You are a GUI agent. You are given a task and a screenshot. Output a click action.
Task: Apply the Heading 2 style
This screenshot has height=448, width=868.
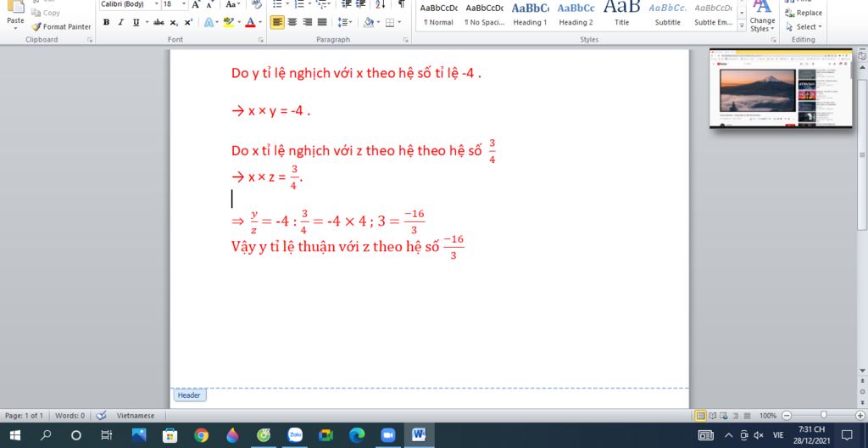point(576,15)
